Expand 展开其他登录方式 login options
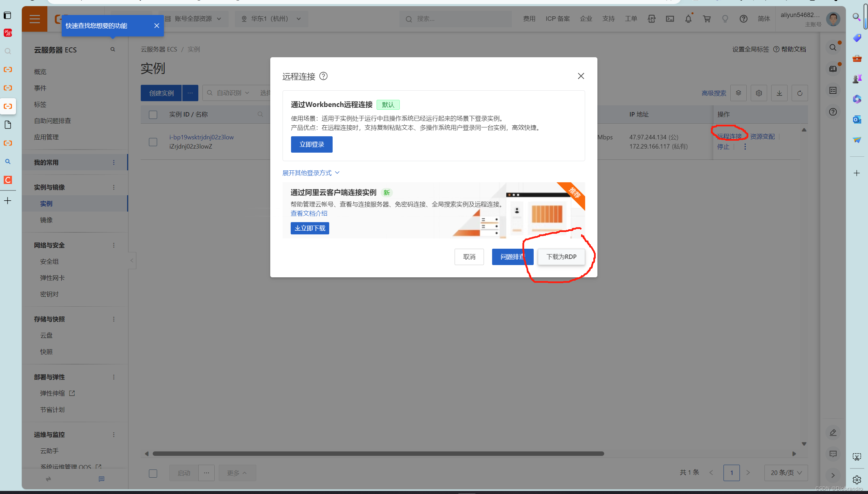The image size is (868, 494). coord(311,173)
